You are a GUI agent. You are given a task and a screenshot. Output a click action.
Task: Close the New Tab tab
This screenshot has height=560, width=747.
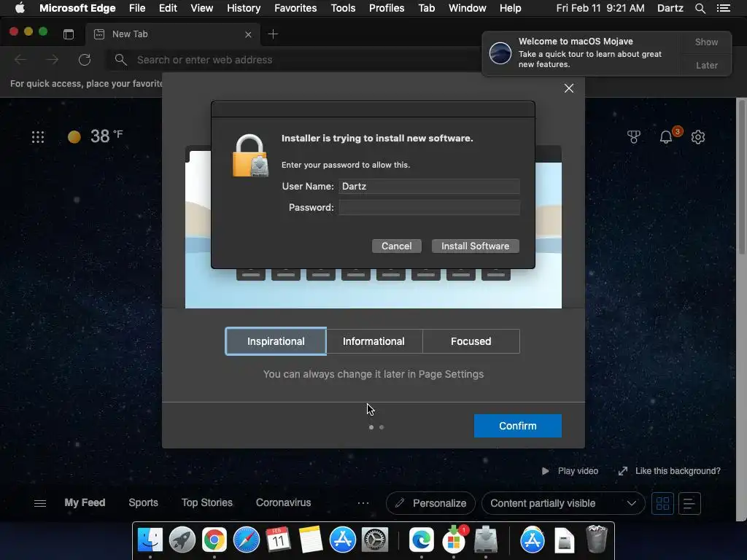coord(248,34)
